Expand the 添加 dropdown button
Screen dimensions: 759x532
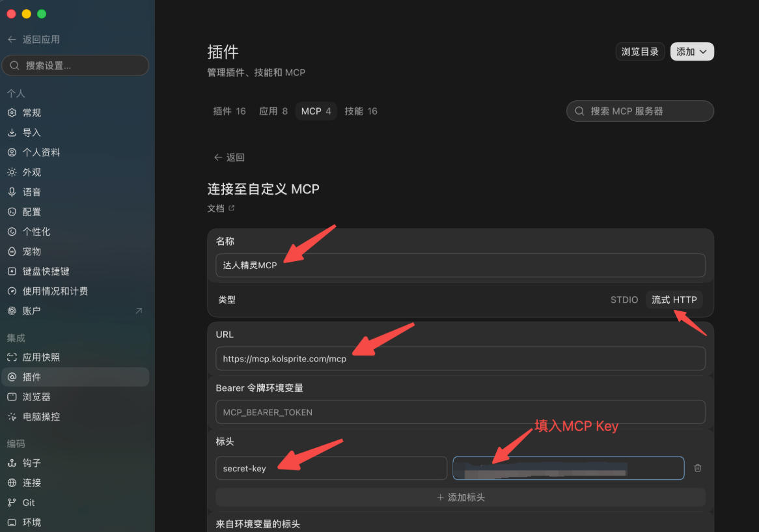click(x=692, y=52)
